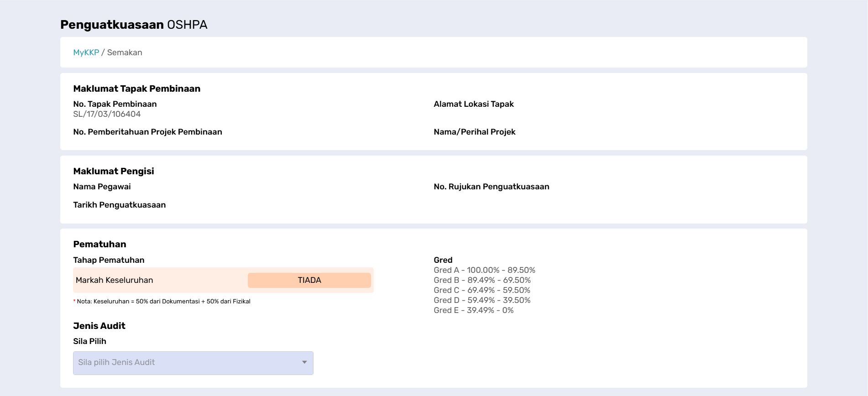
Task: Click the Alamat Lokasi Tapak label
Action: [474, 104]
